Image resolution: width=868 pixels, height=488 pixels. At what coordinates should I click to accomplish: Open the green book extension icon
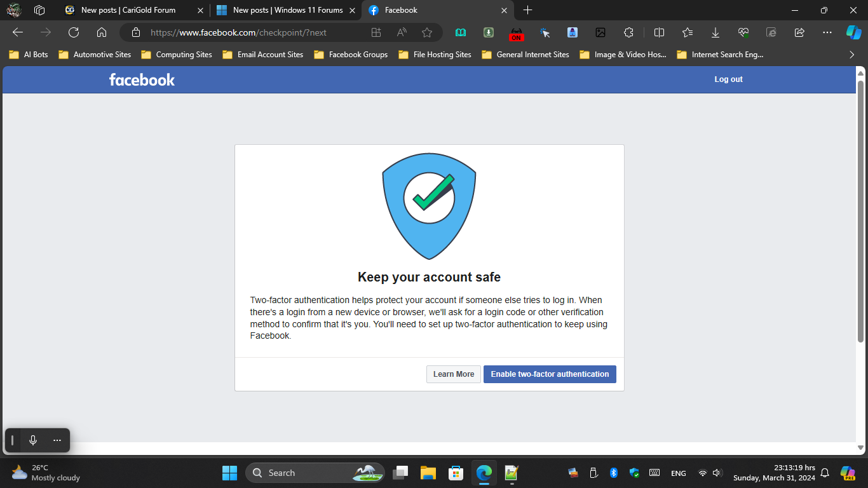coord(461,32)
